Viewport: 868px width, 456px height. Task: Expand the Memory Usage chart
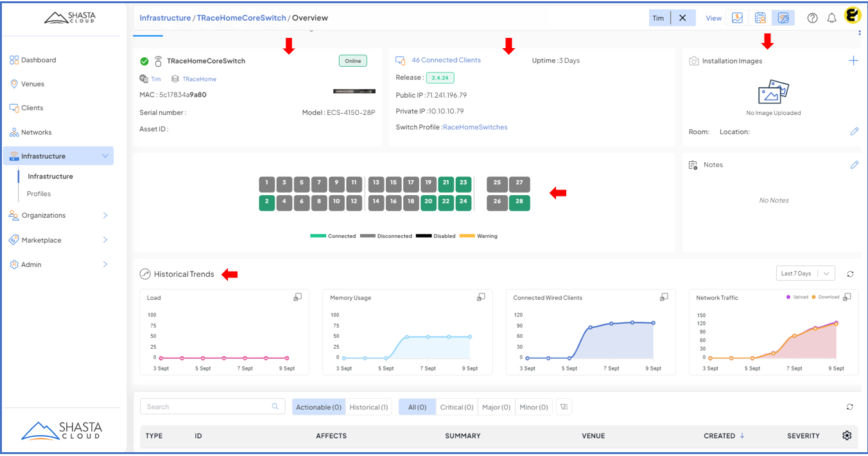481,297
